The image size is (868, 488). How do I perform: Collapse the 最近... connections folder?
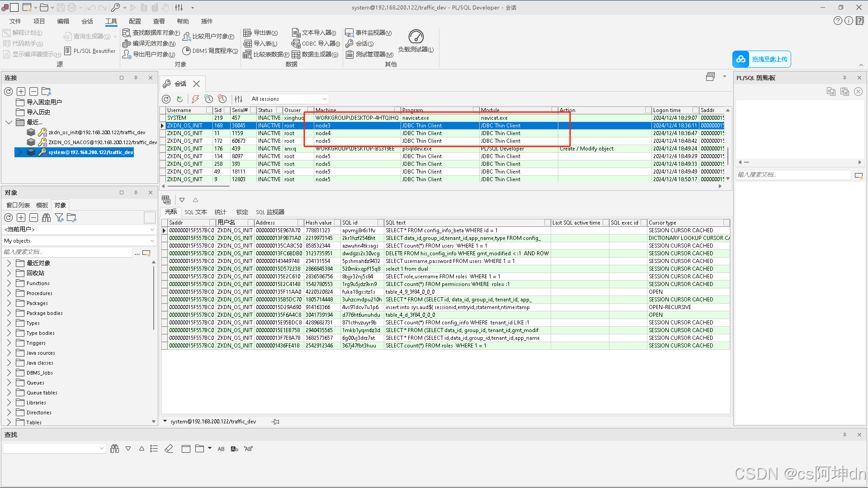9,122
